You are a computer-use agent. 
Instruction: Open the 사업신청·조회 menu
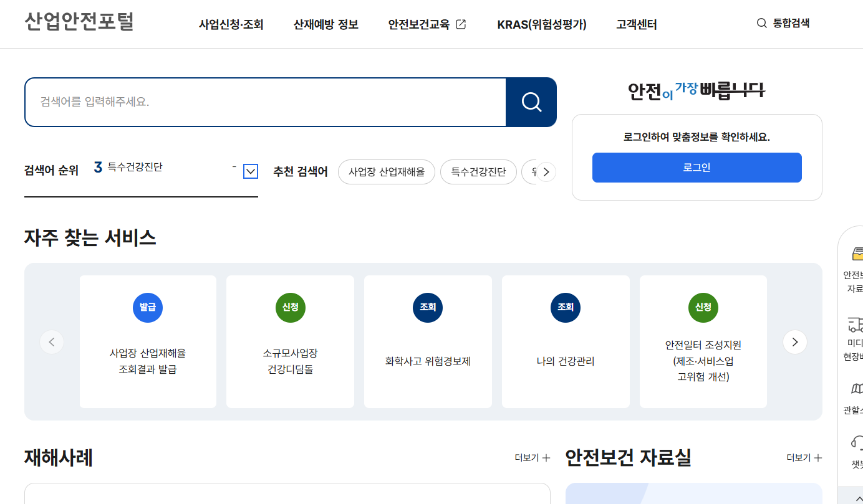231,25
